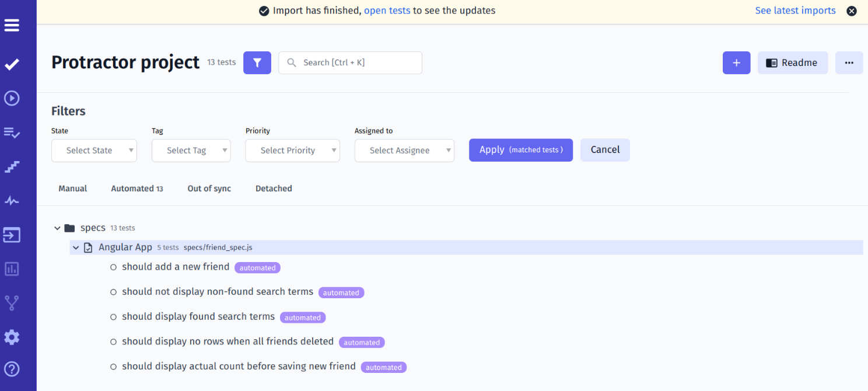Open the Select State dropdown
This screenshot has width=868, height=391.
tap(94, 151)
